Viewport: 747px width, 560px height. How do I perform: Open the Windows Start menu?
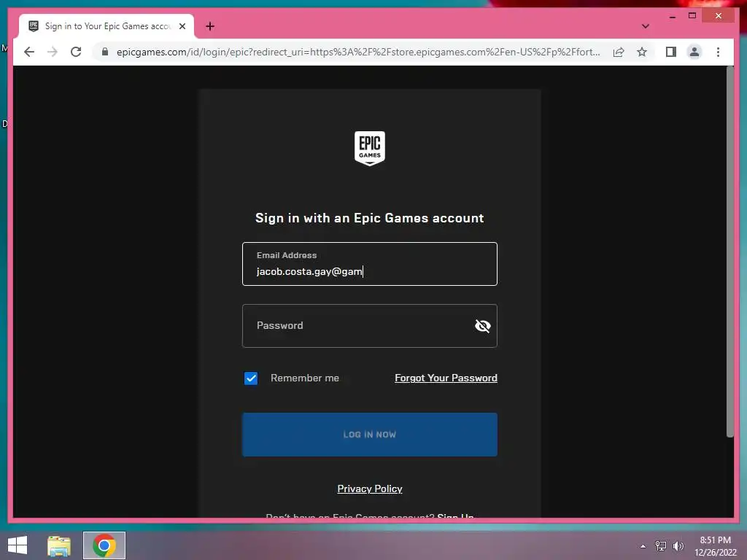[18, 545]
